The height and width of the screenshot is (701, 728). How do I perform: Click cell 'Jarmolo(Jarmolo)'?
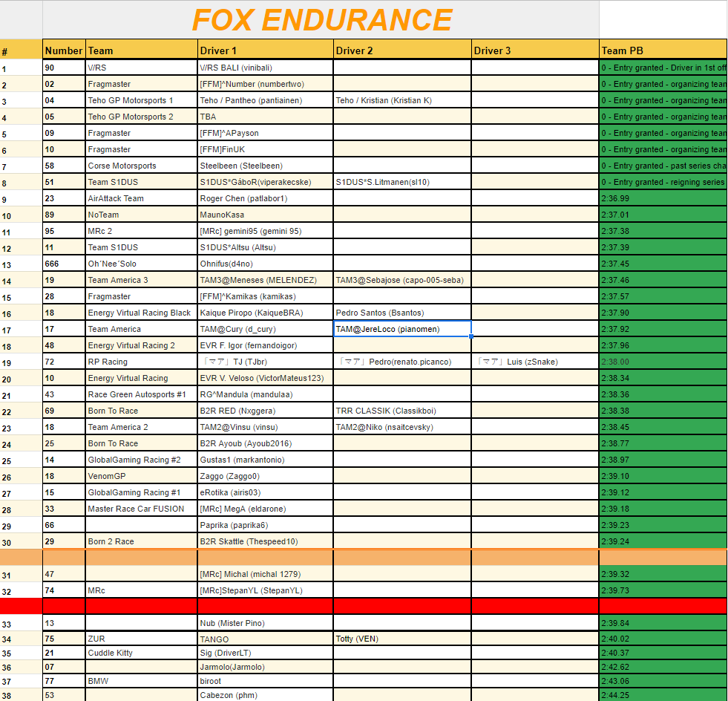pyautogui.click(x=265, y=667)
